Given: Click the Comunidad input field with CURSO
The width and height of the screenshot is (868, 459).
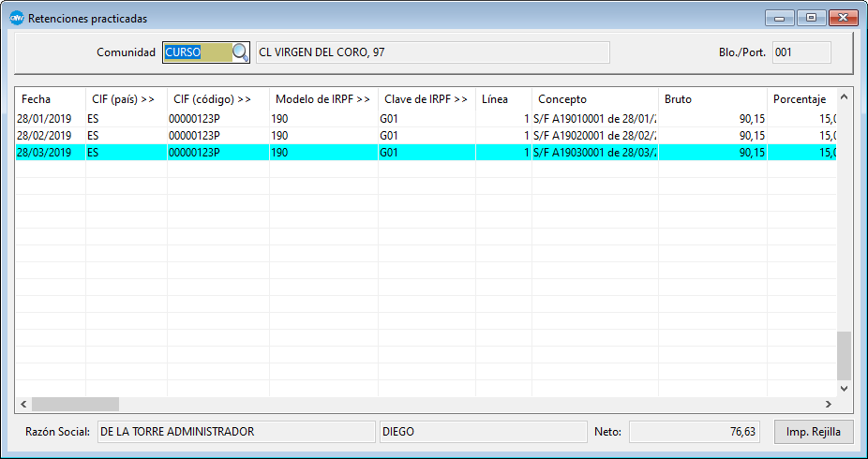Looking at the screenshot, I should pos(197,52).
